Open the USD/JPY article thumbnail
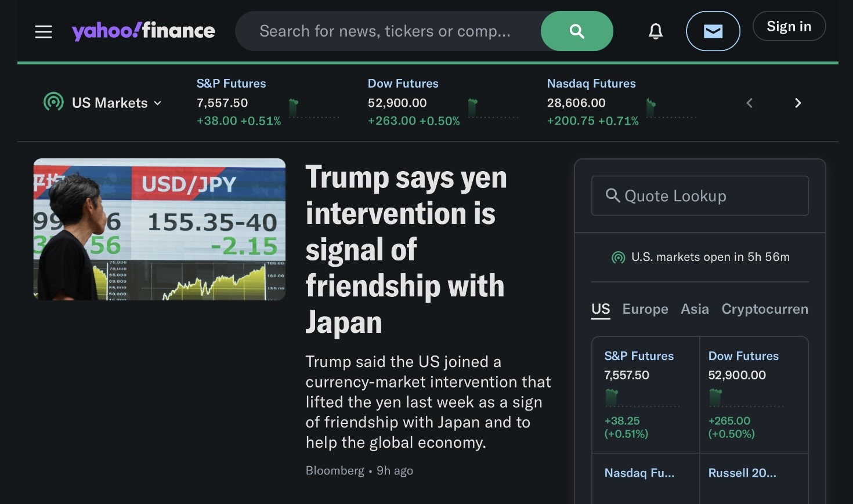The image size is (853, 504). coord(160,229)
